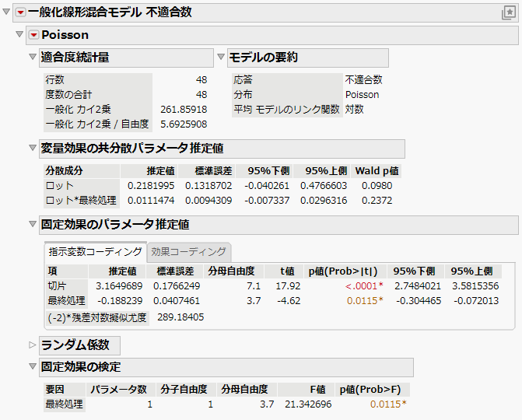Switch to the 効果コーディング tab
Image resolution: width=522 pixels, height=420 pixels.
point(188,251)
